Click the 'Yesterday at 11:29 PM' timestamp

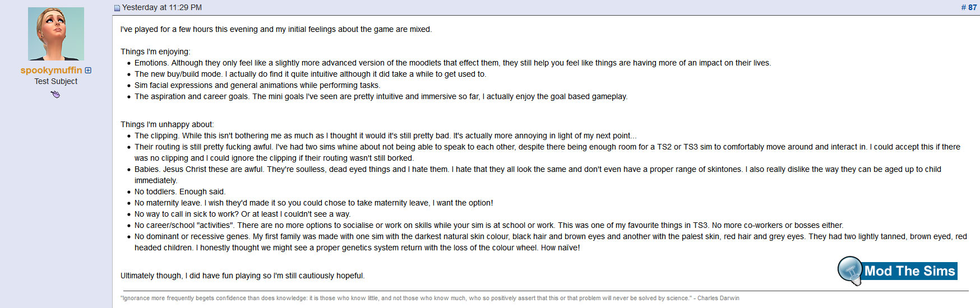pos(162,7)
